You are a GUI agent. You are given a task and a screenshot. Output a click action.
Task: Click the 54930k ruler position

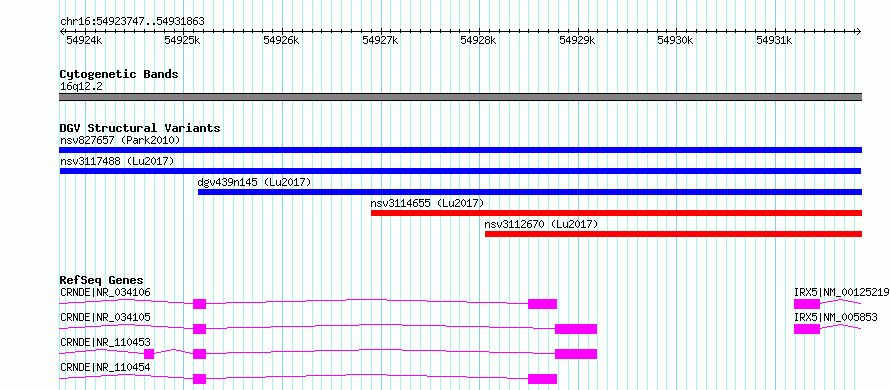pyautogui.click(x=675, y=40)
